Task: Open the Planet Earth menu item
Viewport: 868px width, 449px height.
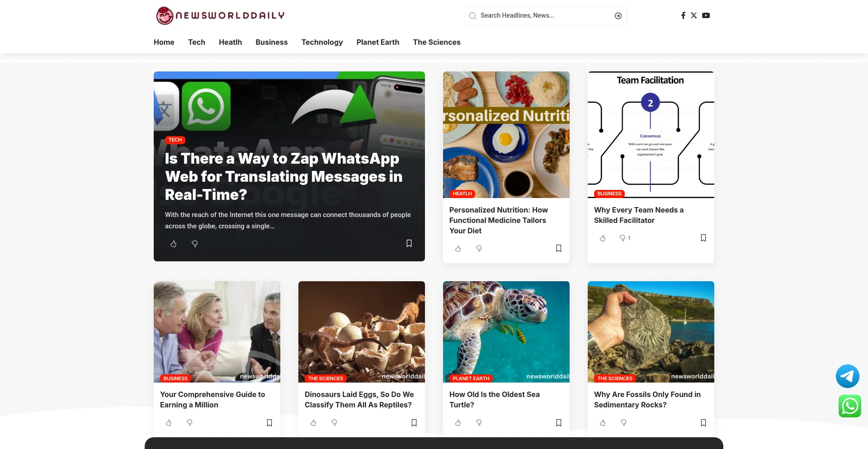Action: click(x=377, y=42)
